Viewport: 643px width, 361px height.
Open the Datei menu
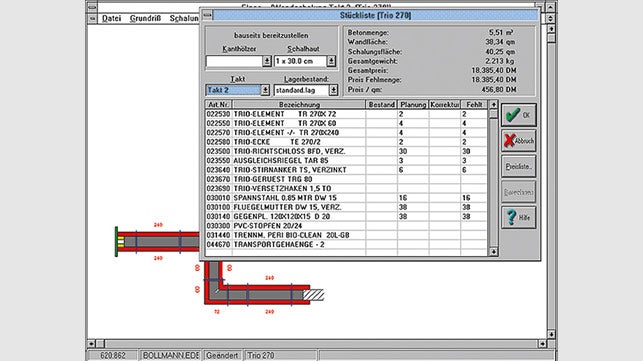coord(111,18)
